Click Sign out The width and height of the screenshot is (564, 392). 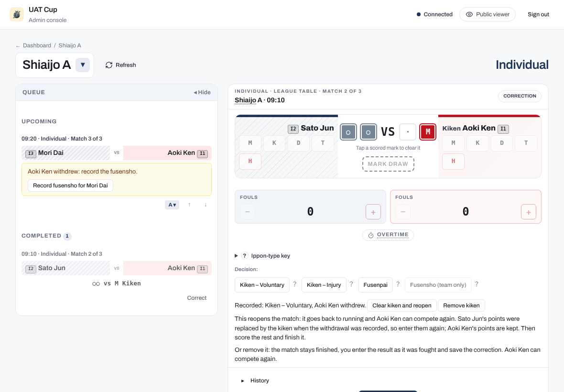point(538,14)
